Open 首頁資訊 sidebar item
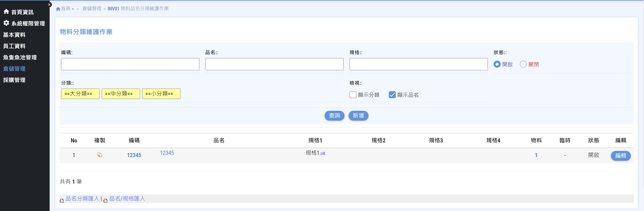Screen dimensions: 644x211 [22, 12]
